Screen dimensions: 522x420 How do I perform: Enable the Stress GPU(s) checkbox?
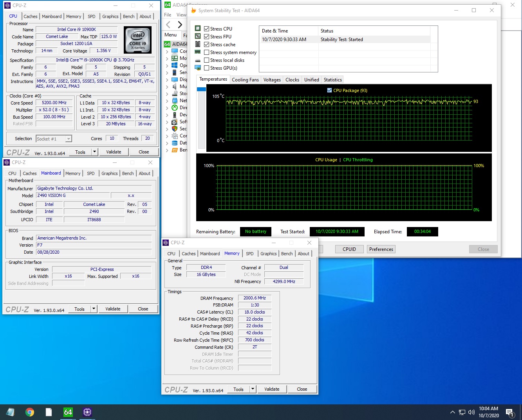pos(207,68)
